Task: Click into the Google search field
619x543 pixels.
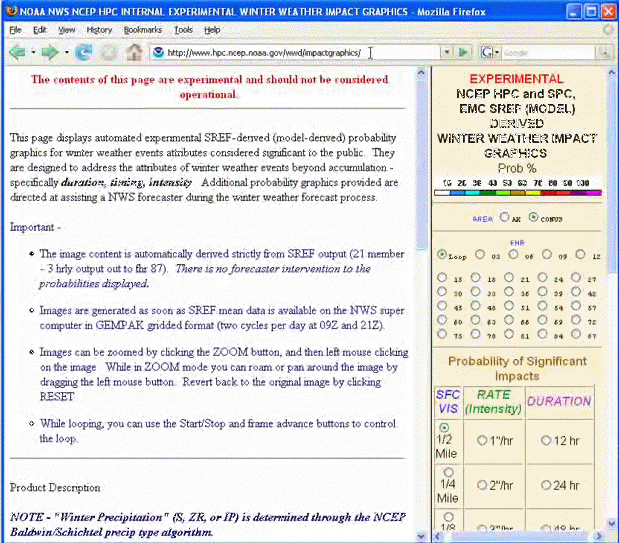Action: click(x=549, y=52)
